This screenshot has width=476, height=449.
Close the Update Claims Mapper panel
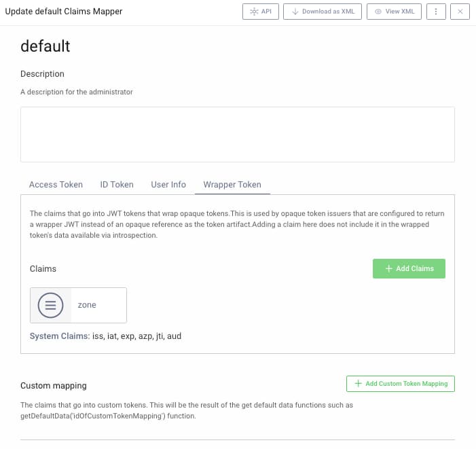460,12
